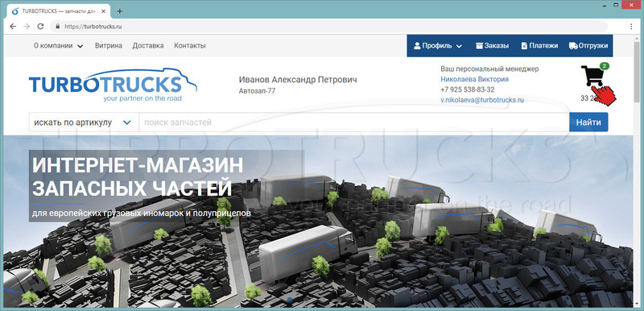The width and height of the screenshot is (644, 311).
Task: Click the browser back arrow
Action: 13,27
